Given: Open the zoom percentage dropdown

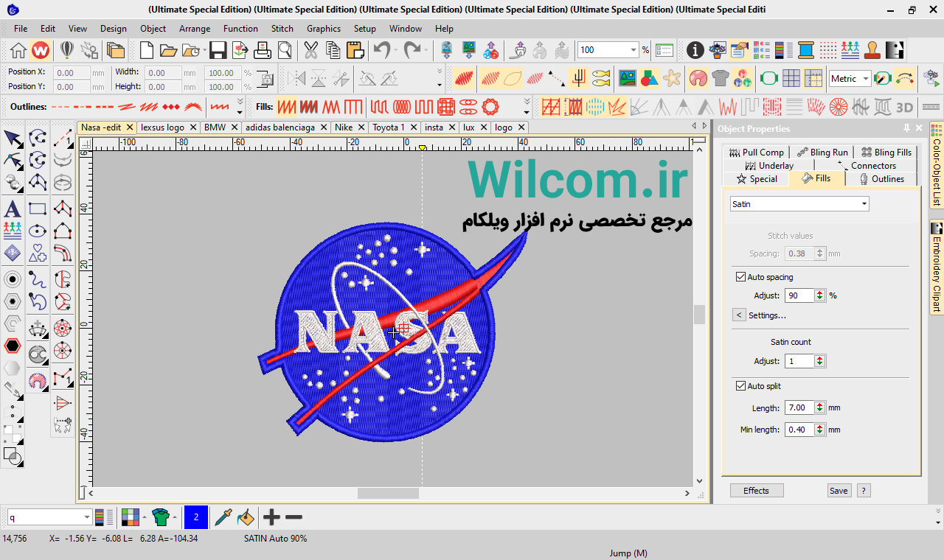Looking at the screenshot, I should (634, 50).
